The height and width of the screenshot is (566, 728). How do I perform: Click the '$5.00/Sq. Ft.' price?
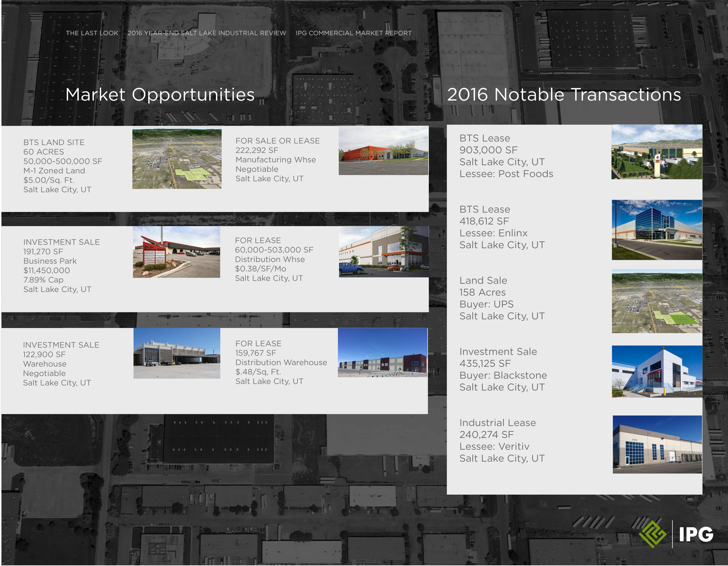pyautogui.click(x=49, y=180)
